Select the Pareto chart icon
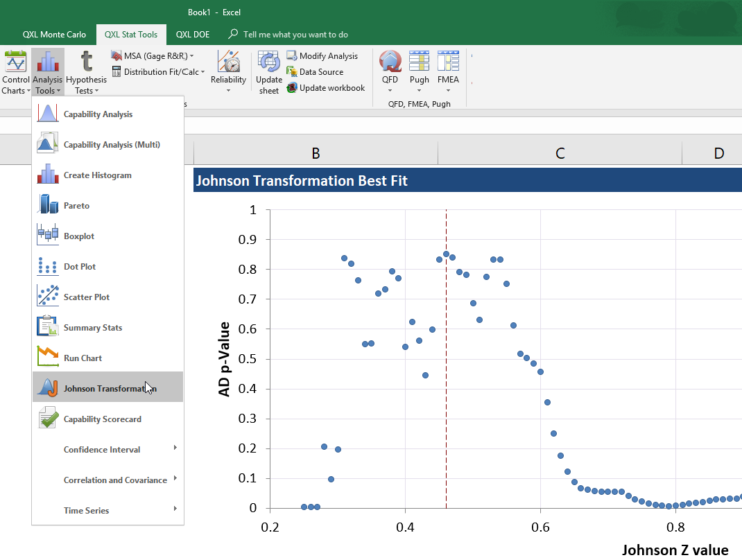Screen dimensions: 742x560 point(48,205)
